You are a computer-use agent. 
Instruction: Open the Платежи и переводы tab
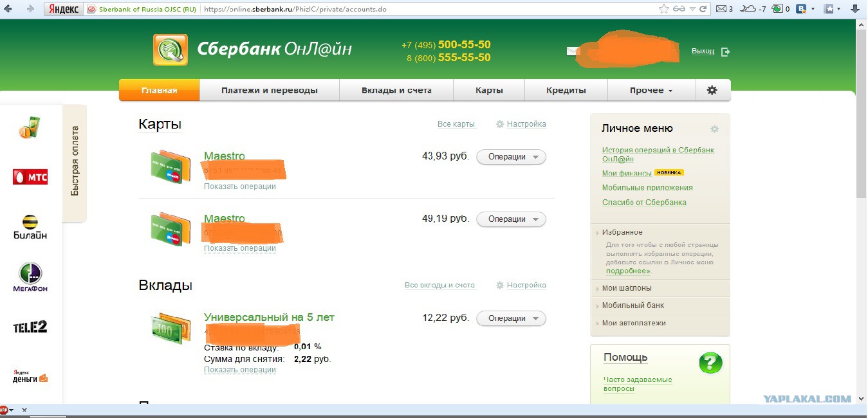point(270,91)
